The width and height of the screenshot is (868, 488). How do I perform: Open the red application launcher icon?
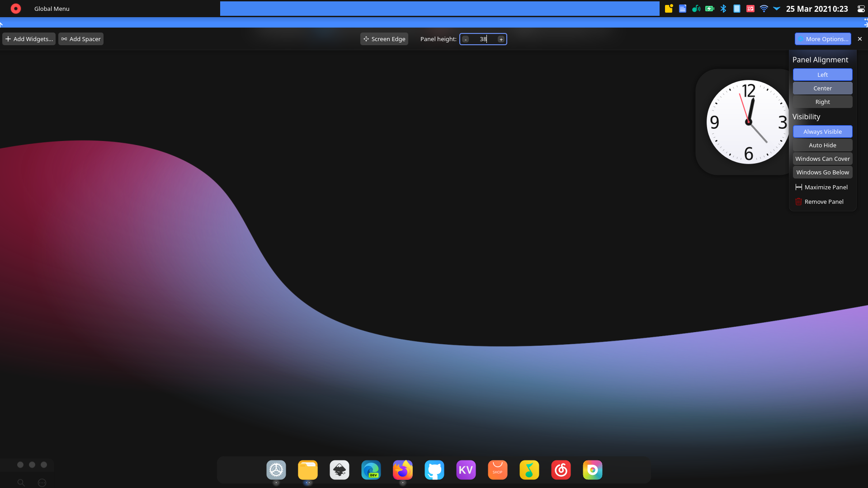pos(16,9)
